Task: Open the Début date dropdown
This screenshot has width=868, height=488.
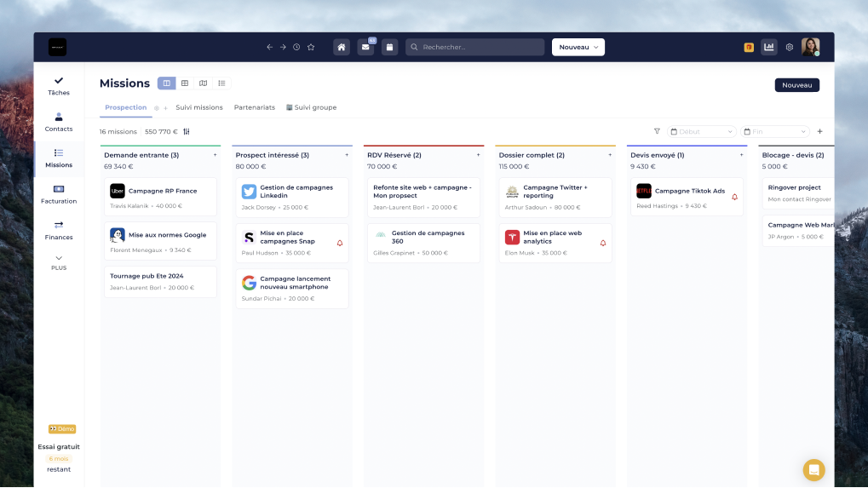Action: click(701, 132)
